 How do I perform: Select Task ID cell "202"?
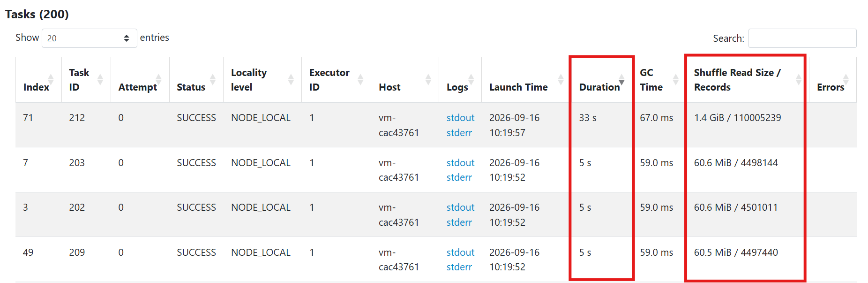click(x=77, y=207)
